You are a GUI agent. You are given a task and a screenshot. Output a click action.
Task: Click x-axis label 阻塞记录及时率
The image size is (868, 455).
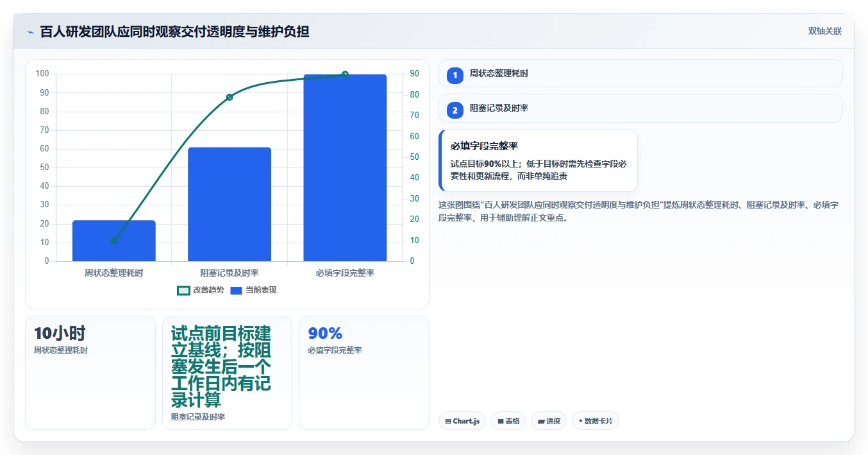(x=230, y=273)
